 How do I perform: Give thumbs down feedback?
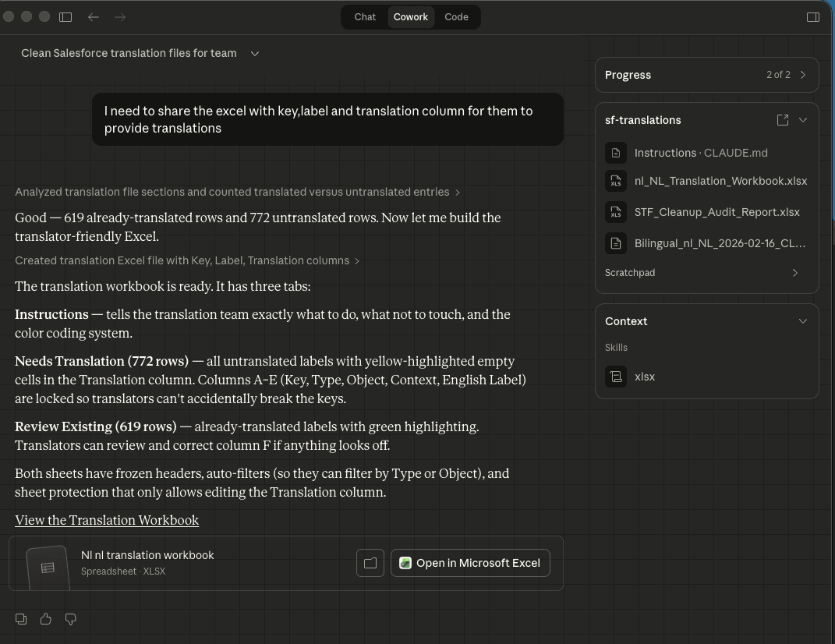tap(71, 618)
